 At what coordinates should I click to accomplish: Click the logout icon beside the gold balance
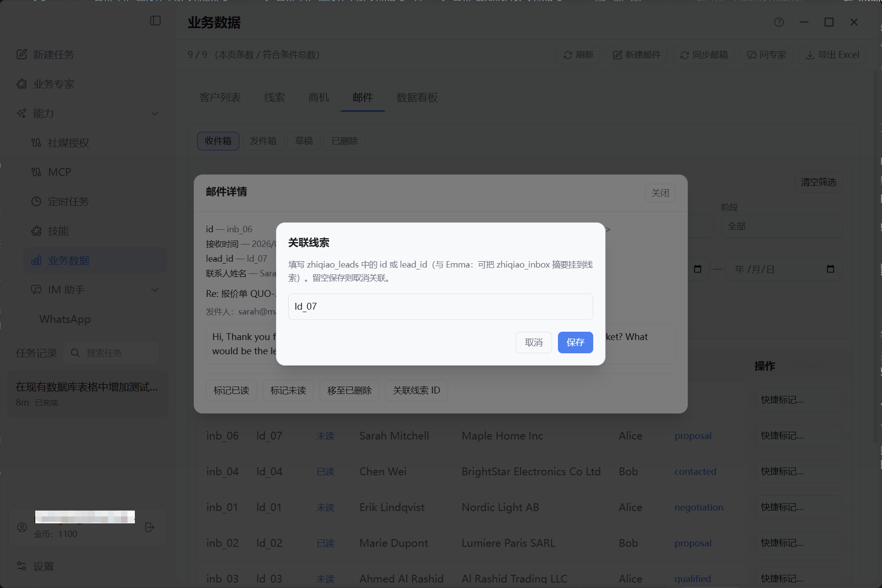pyautogui.click(x=150, y=527)
